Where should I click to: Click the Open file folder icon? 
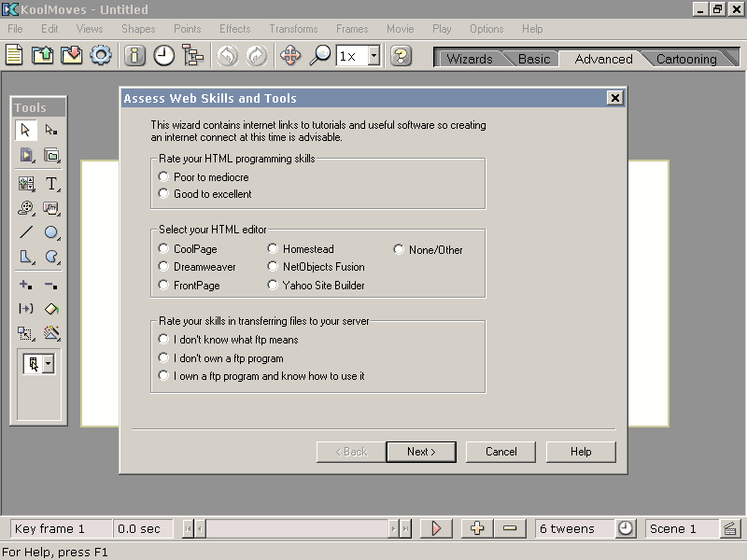coord(42,55)
